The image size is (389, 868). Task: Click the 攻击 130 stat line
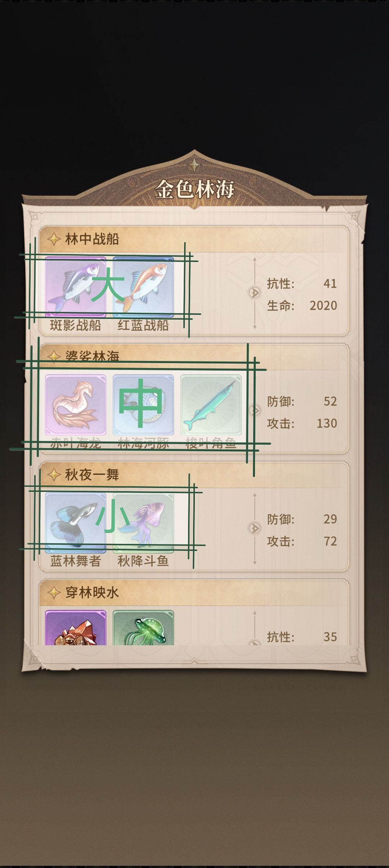pyautogui.click(x=302, y=423)
